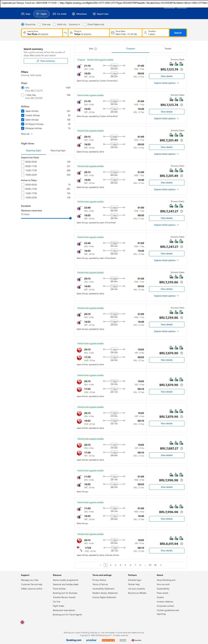Switch to Returning flight times tab
The image size is (208, 644).
[x=58, y=151]
